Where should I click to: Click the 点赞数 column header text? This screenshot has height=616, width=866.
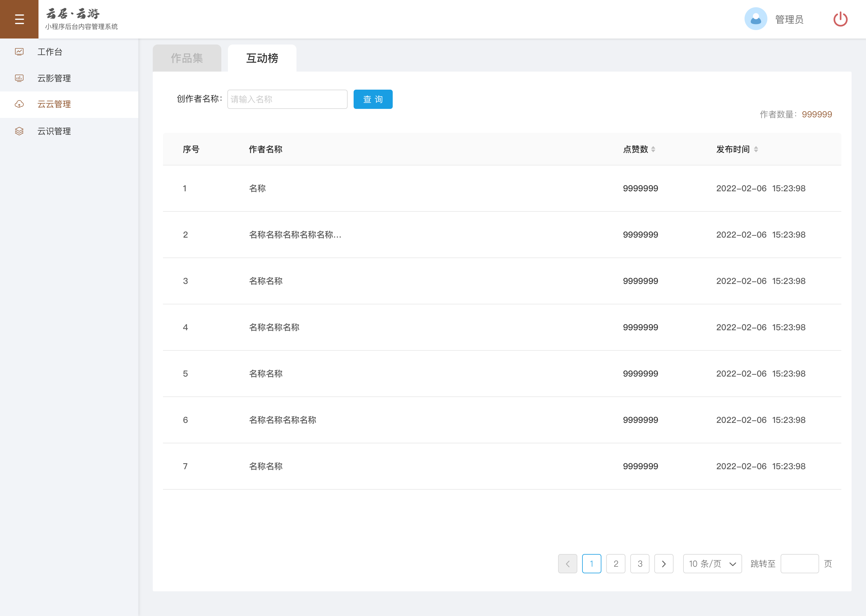[x=635, y=149]
